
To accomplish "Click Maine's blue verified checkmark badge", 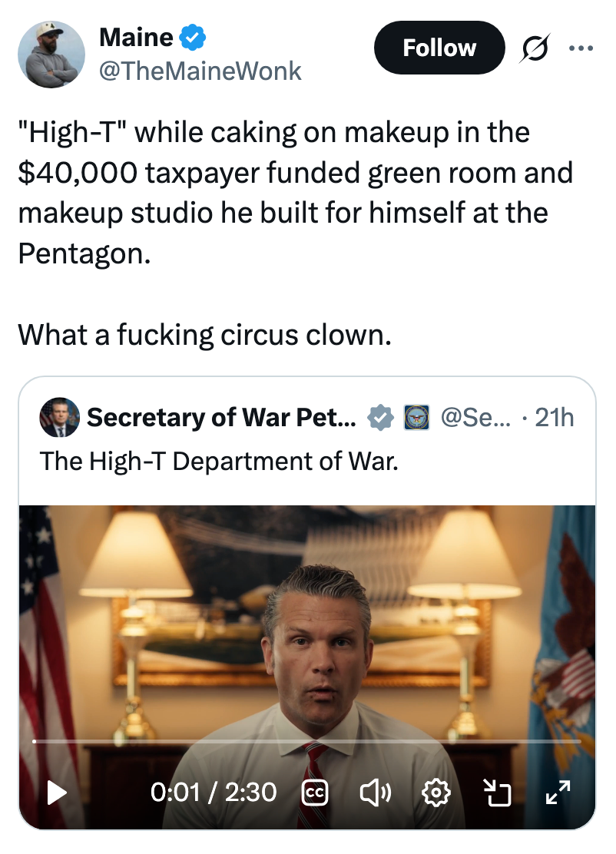I will coord(193,37).
